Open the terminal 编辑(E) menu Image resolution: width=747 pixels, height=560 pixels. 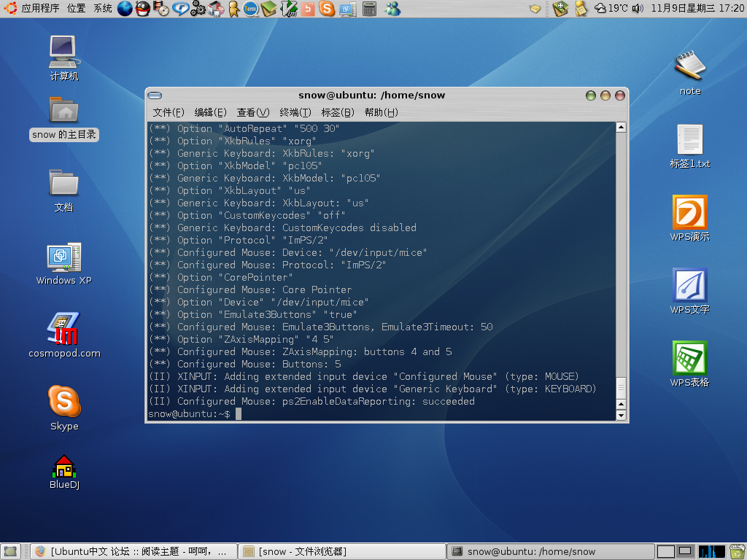coord(210,112)
